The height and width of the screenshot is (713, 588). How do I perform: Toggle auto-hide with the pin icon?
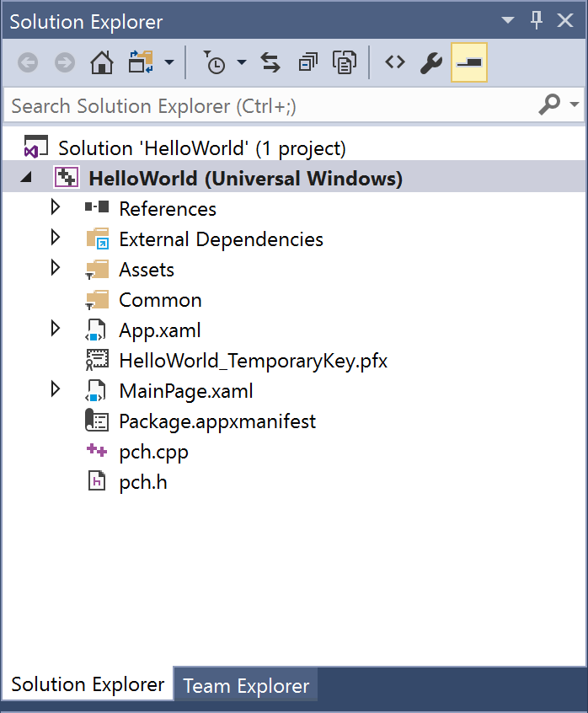[x=537, y=21]
